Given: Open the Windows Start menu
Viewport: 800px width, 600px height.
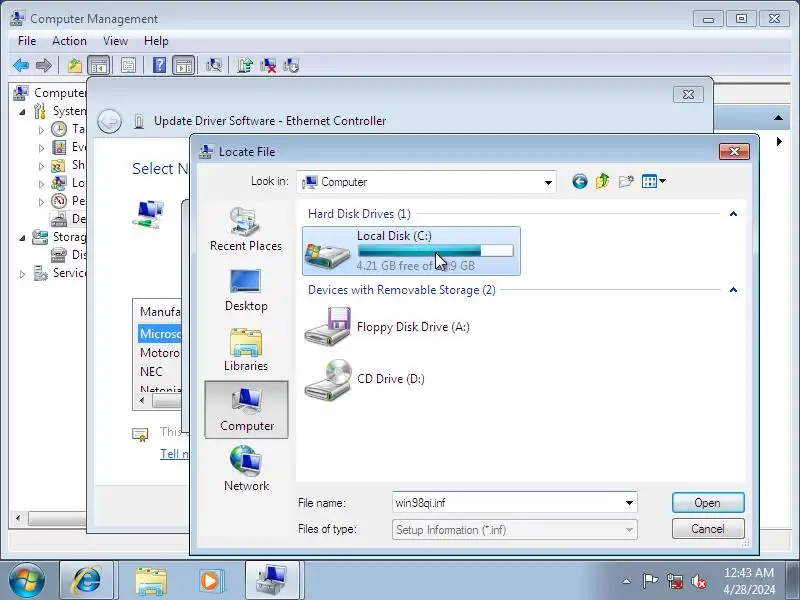Looking at the screenshot, I should 26,581.
